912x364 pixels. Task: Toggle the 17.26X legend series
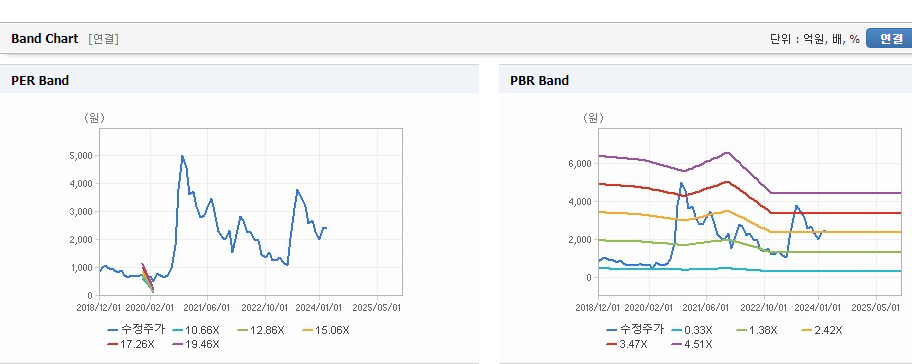pos(130,344)
